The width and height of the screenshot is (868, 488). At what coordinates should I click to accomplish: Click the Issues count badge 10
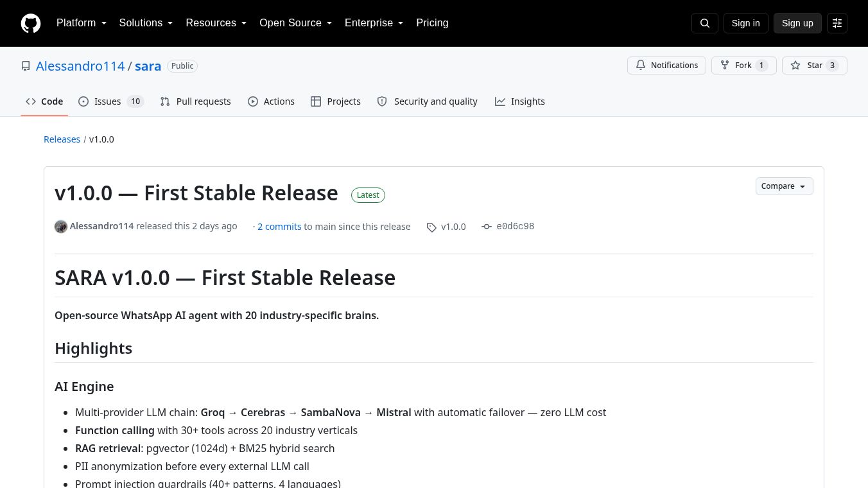coord(135,101)
